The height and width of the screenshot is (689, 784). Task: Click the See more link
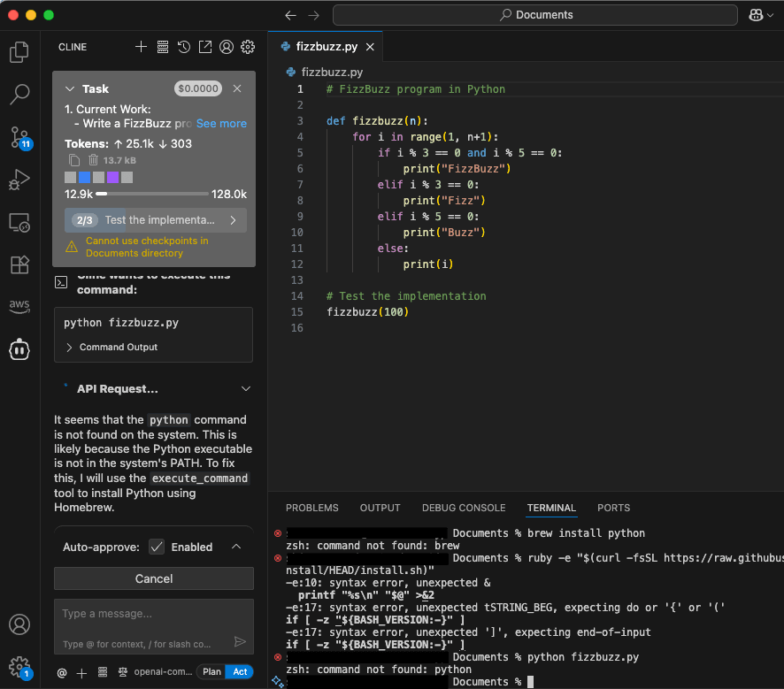221,124
